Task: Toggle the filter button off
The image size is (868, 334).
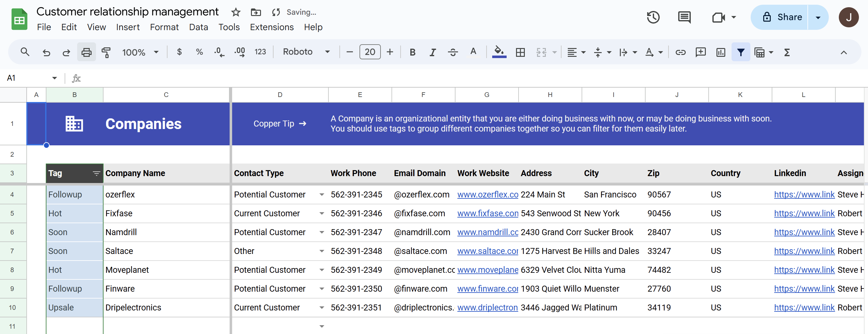Action: pos(740,52)
